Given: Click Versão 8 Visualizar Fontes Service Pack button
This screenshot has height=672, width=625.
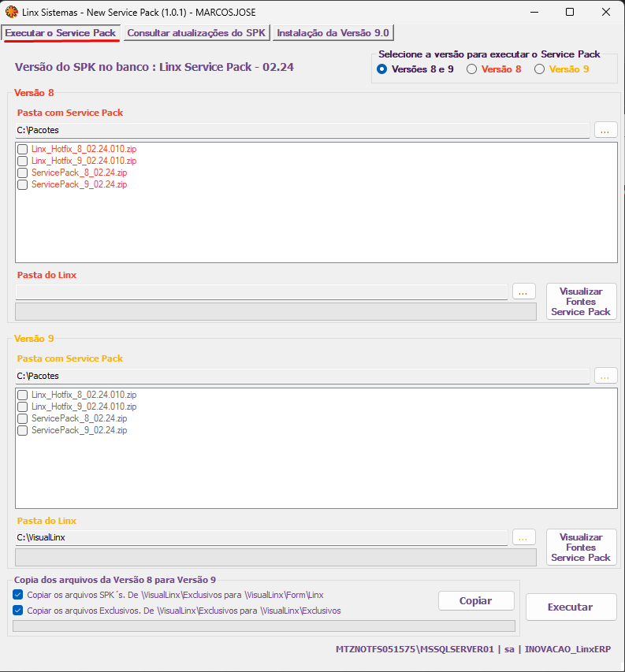Looking at the screenshot, I should (582, 301).
